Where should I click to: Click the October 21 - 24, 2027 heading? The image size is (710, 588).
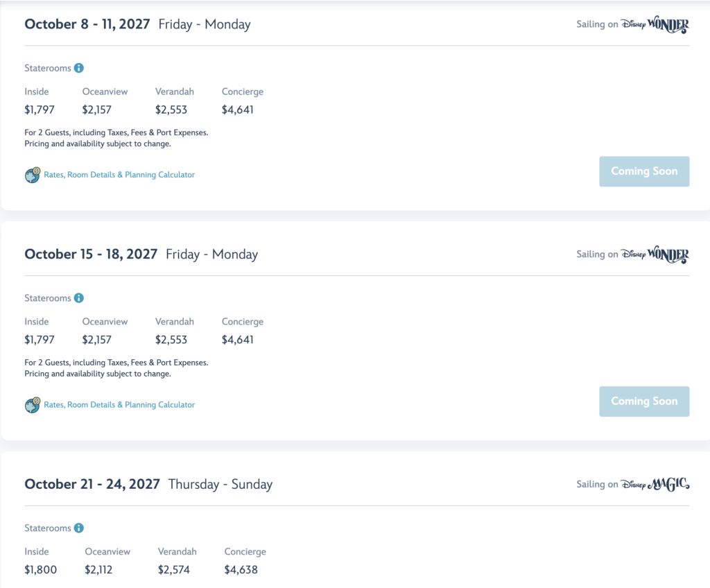point(92,484)
